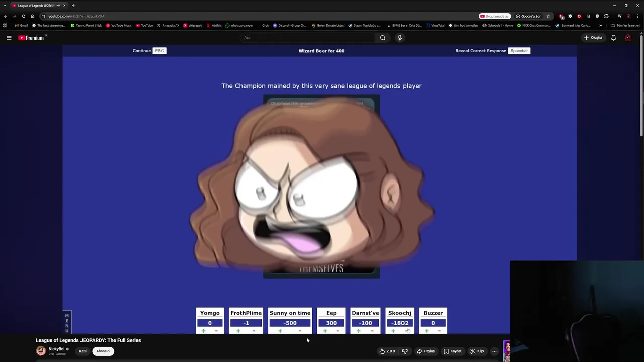This screenshot has height=362, width=644.
Task: Add points to Eep with the plus
Action: coord(325,331)
